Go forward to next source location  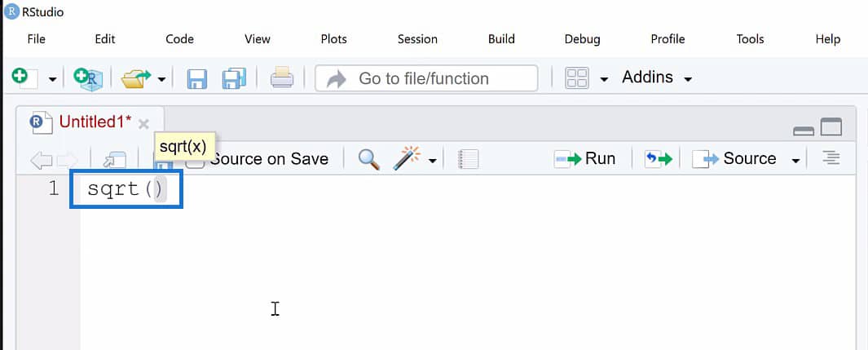click(68, 160)
